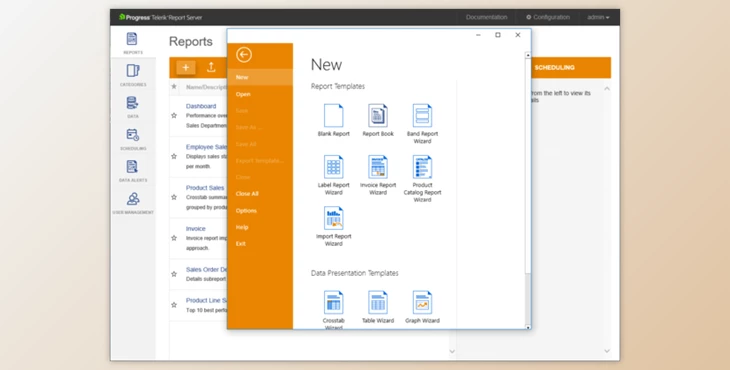Image resolution: width=730 pixels, height=370 pixels.
Task: Toggle favorite star for the Product Line Sales report
Action: coord(174,305)
